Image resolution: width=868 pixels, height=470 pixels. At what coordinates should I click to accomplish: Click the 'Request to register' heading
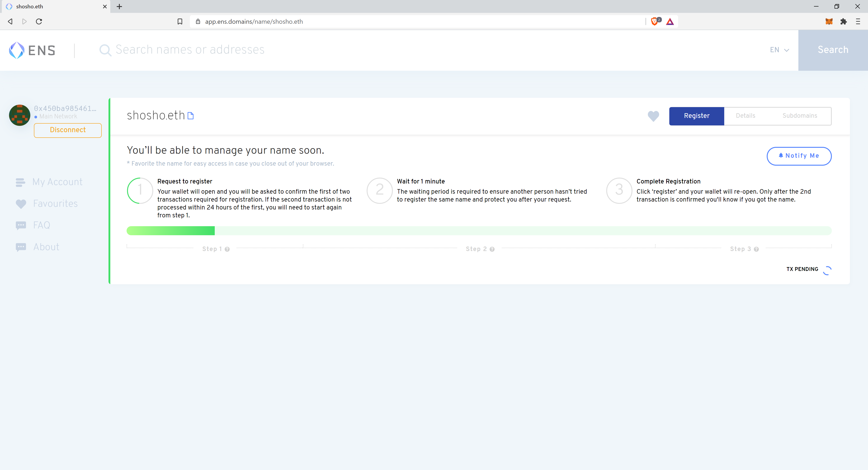[x=185, y=181]
